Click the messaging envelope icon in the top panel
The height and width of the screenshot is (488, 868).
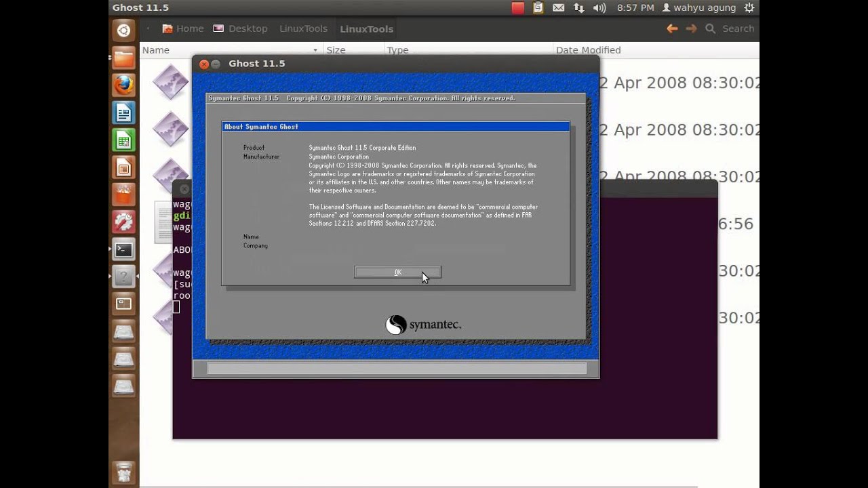click(x=558, y=7)
